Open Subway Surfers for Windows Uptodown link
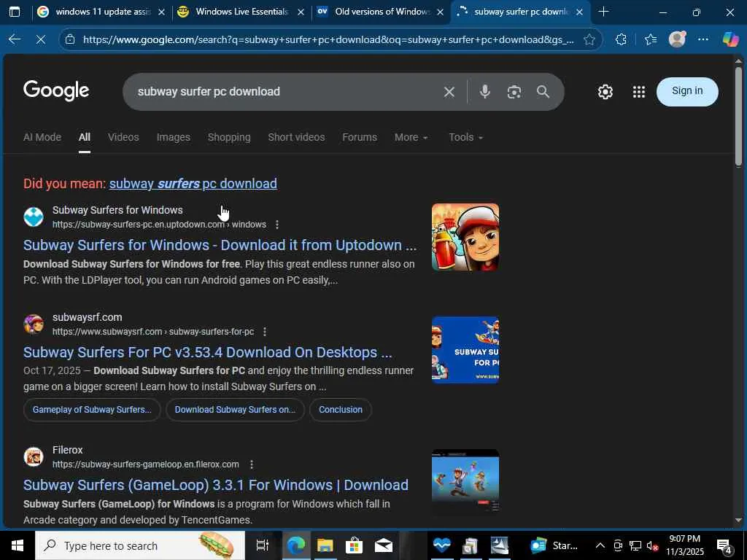 click(220, 245)
